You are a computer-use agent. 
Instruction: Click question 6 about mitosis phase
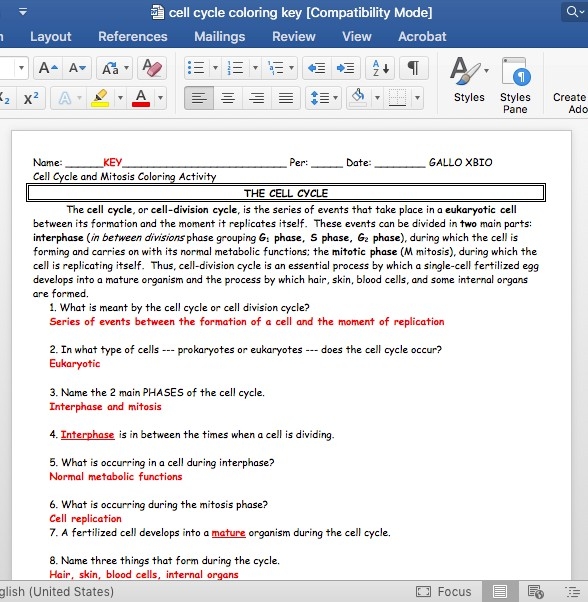point(159,504)
